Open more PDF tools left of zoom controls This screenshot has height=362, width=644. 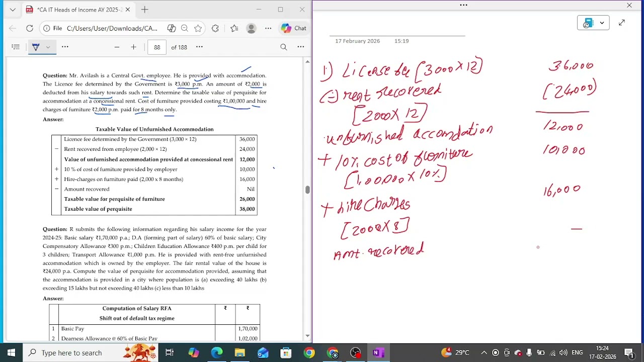(65, 47)
